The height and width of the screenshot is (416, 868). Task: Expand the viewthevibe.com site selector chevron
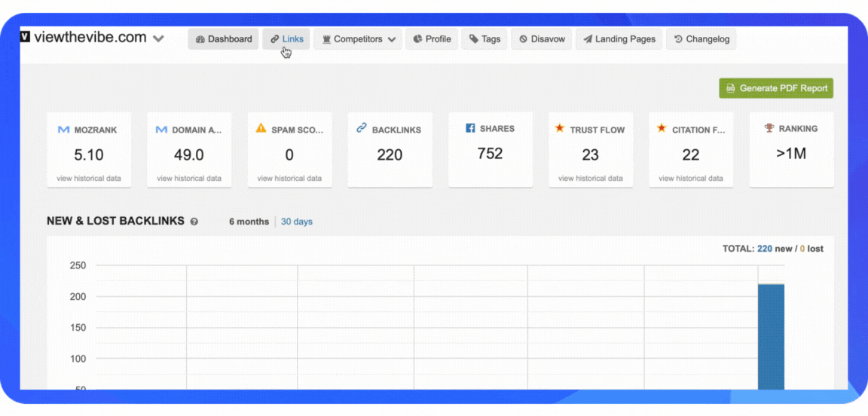(x=158, y=38)
